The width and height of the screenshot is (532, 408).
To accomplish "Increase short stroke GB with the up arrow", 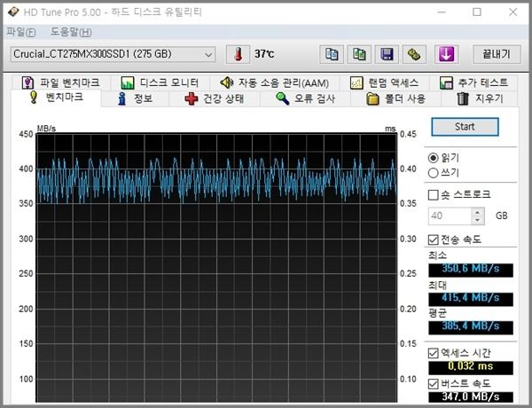I will [478, 212].
